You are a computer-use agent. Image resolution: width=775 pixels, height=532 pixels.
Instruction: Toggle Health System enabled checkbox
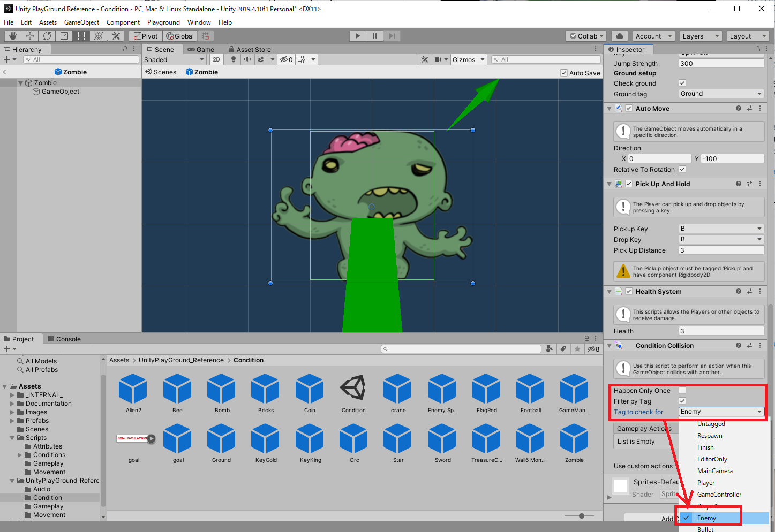click(629, 291)
